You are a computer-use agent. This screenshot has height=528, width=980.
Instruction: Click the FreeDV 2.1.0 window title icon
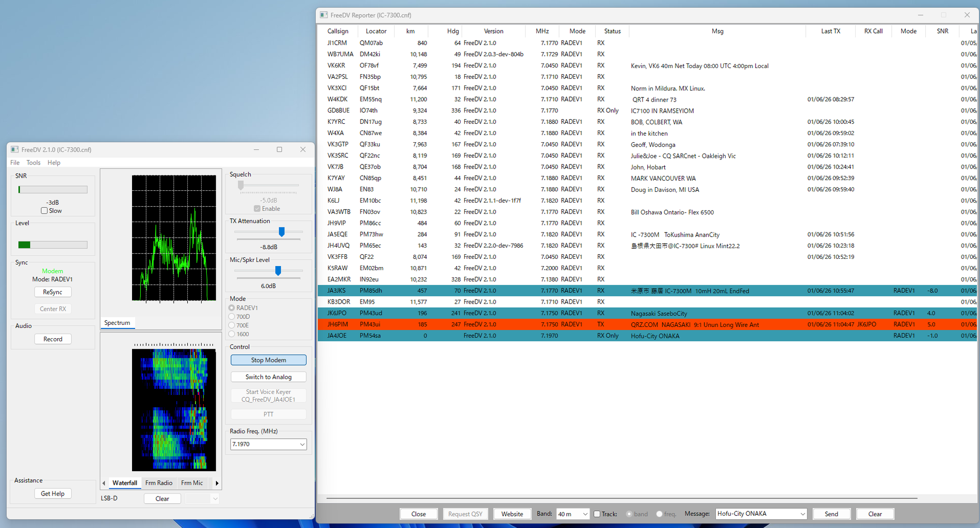(x=14, y=150)
